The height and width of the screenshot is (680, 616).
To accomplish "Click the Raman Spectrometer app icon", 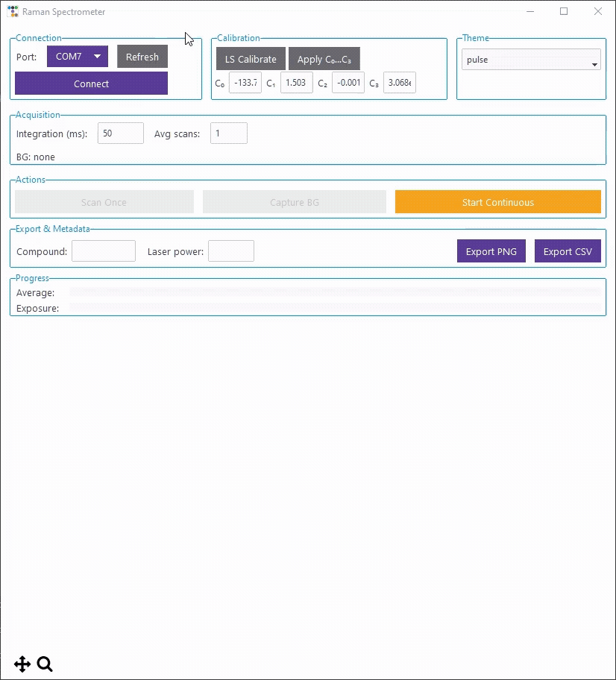I will pos(13,12).
